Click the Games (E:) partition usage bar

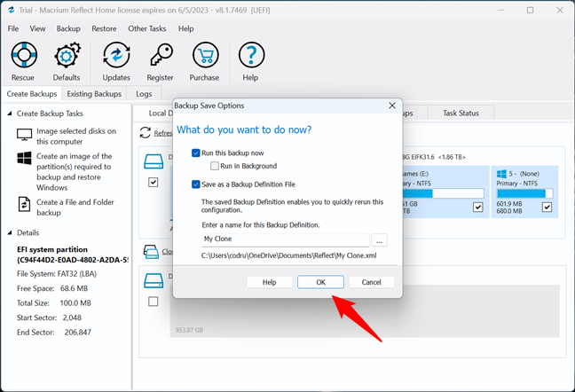click(x=443, y=193)
